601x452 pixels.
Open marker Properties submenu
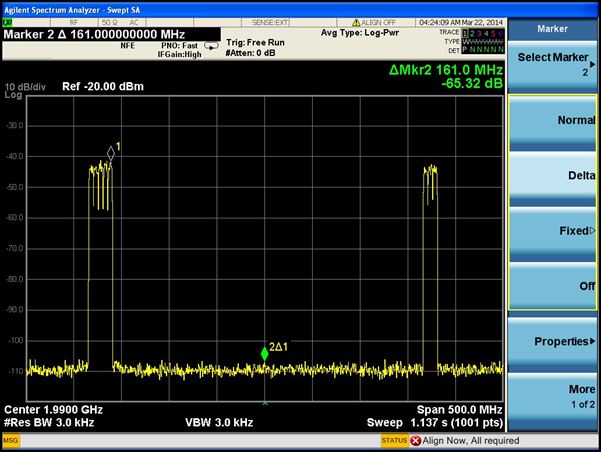click(553, 342)
